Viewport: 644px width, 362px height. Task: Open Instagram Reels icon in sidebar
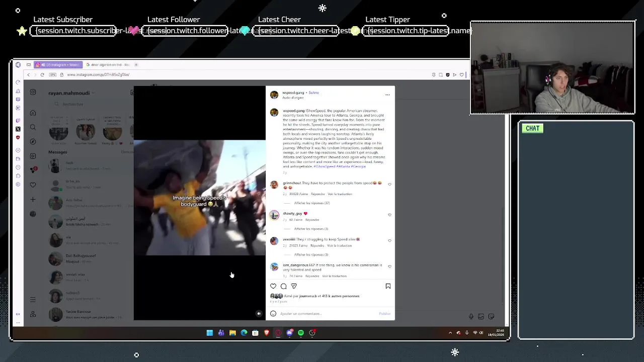33,156
